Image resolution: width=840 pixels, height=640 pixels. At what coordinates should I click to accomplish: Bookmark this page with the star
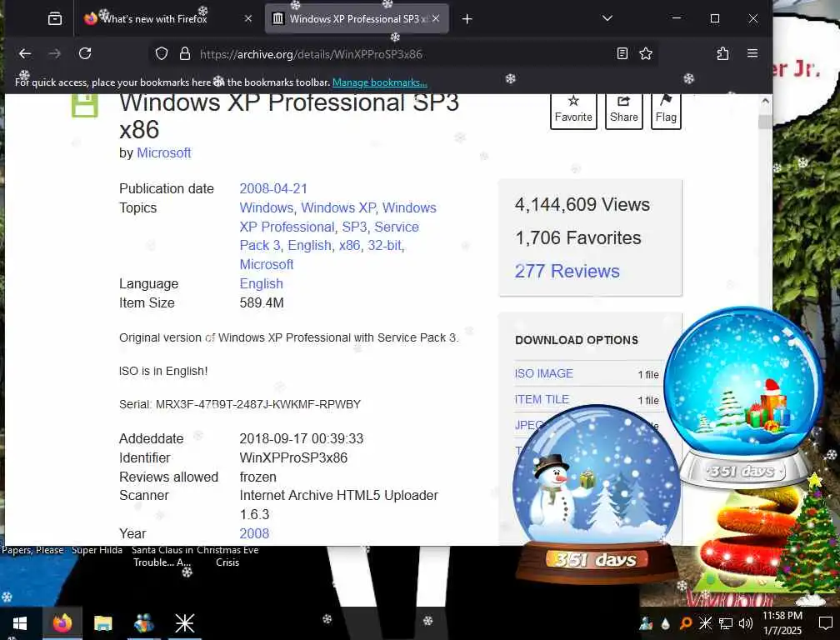pyautogui.click(x=646, y=53)
